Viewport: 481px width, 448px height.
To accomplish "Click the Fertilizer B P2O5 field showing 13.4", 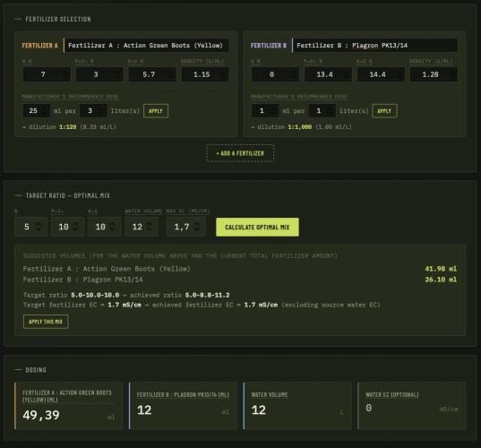I will (x=328, y=74).
